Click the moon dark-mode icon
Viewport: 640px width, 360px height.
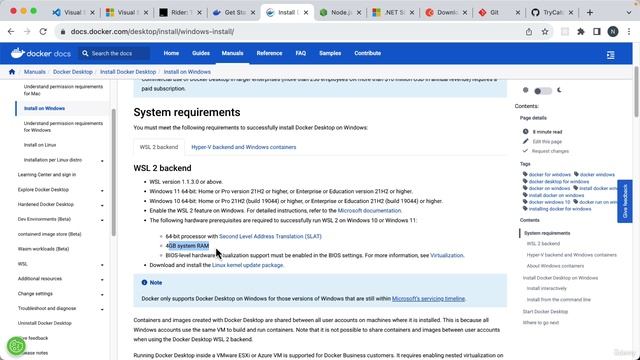[x=559, y=90]
